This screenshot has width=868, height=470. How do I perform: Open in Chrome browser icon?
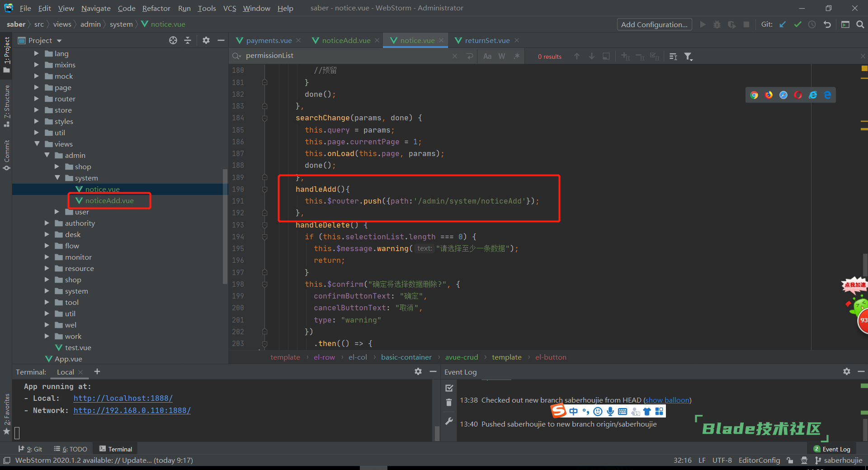click(x=754, y=95)
